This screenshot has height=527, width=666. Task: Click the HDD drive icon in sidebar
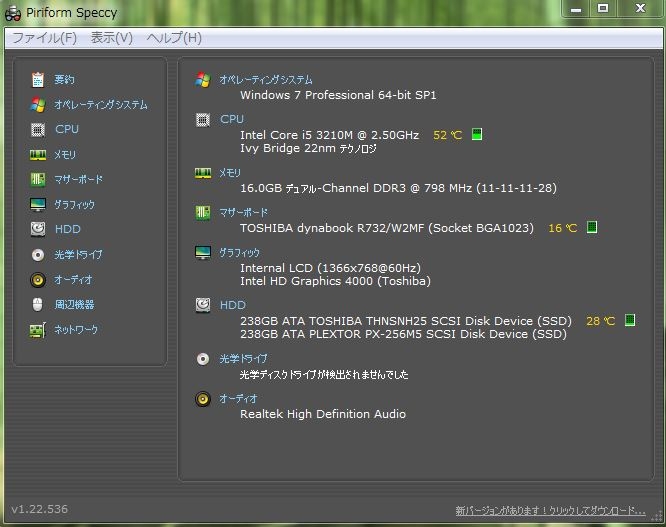tap(38, 229)
